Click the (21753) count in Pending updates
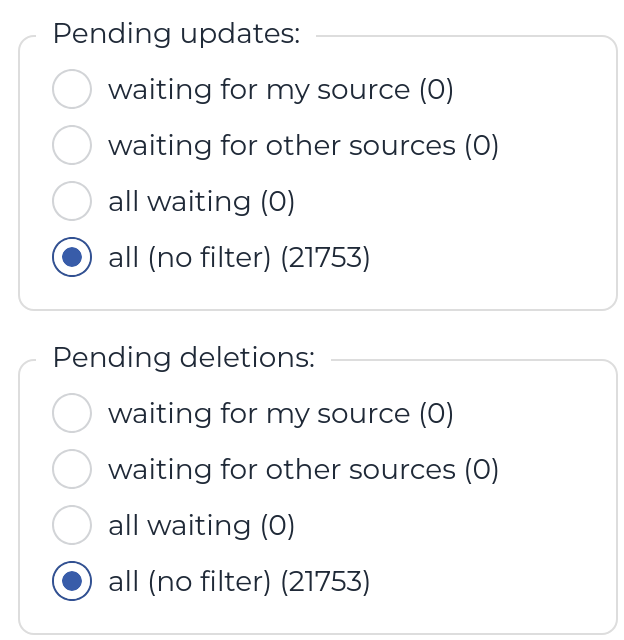Image resolution: width=624 pixels, height=640 pixels. (x=325, y=258)
